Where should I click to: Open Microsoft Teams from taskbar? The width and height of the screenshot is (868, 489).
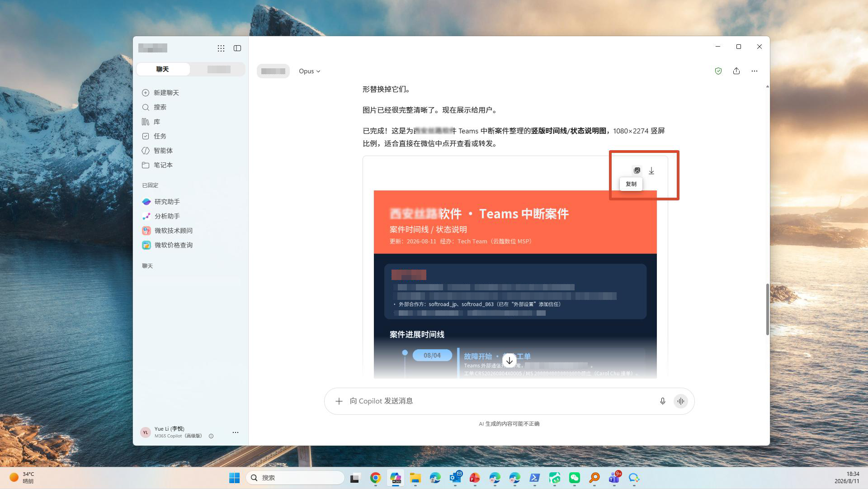pos(614,478)
